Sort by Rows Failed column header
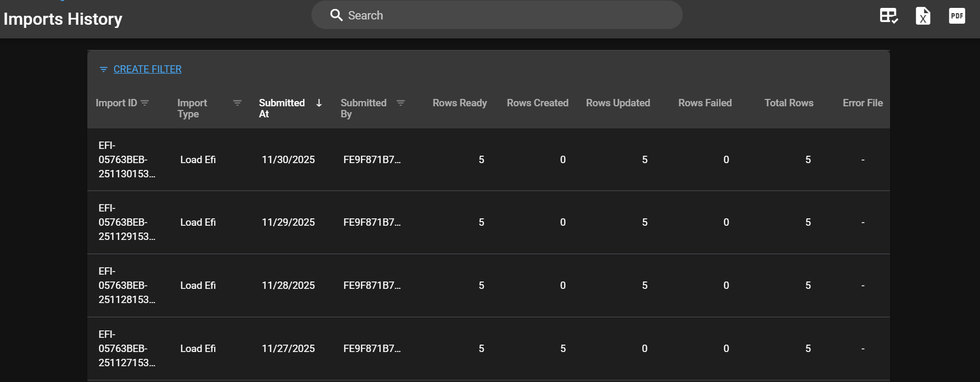The height and width of the screenshot is (382, 980). point(704,103)
